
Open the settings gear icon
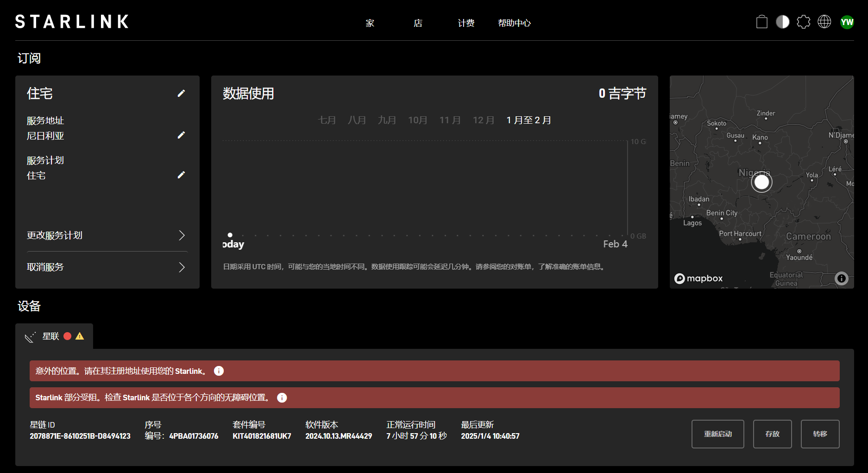click(x=804, y=22)
